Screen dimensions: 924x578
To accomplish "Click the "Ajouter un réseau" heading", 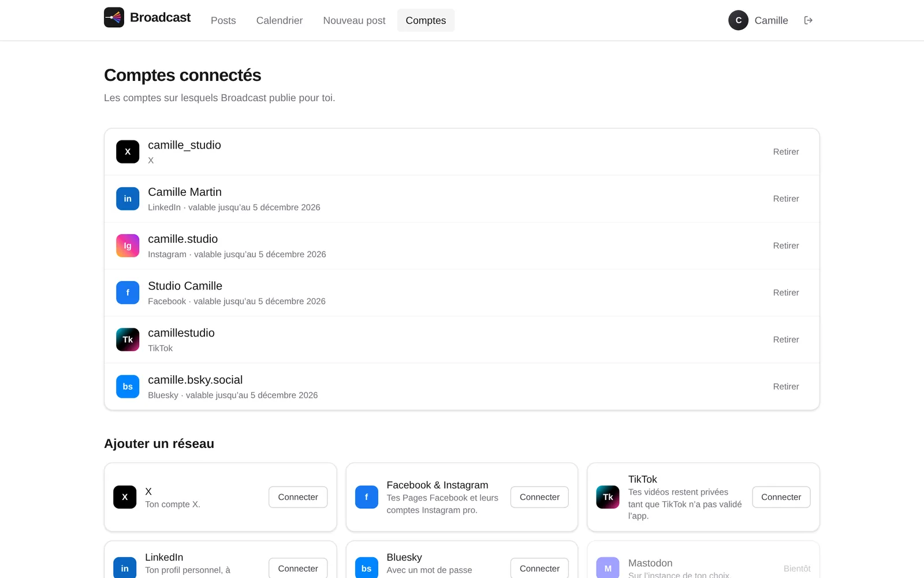I will (159, 443).
